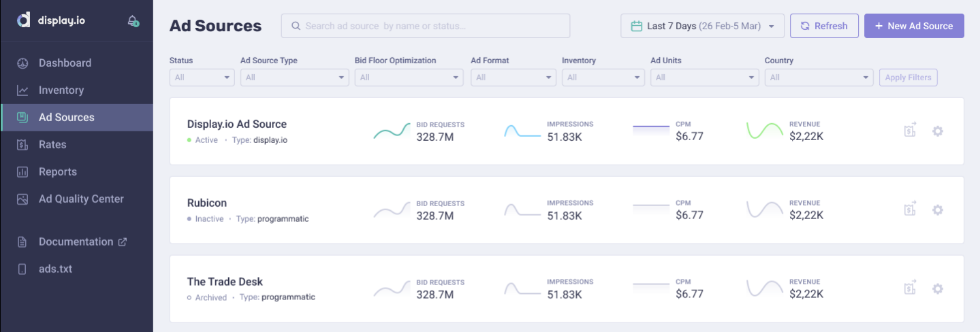Open settings gear for Display.io Ad Source

click(x=937, y=131)
